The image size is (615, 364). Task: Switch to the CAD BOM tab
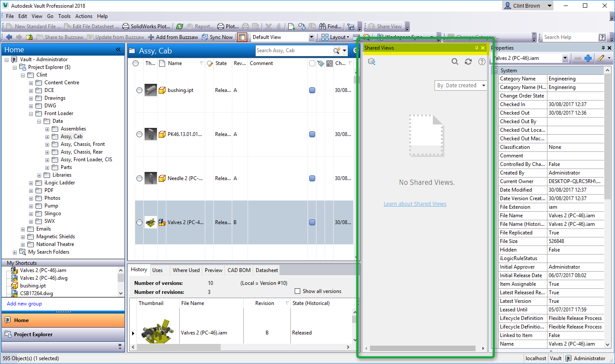[239, 270]
